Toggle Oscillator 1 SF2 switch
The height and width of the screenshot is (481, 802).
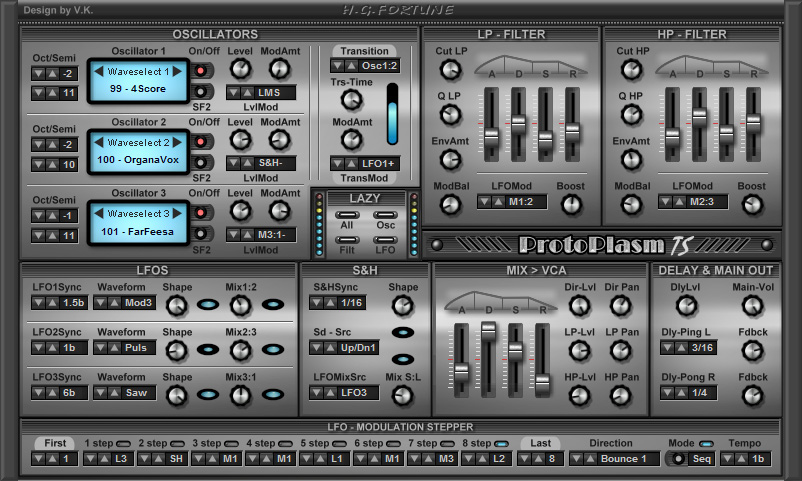tap(202, 92)
